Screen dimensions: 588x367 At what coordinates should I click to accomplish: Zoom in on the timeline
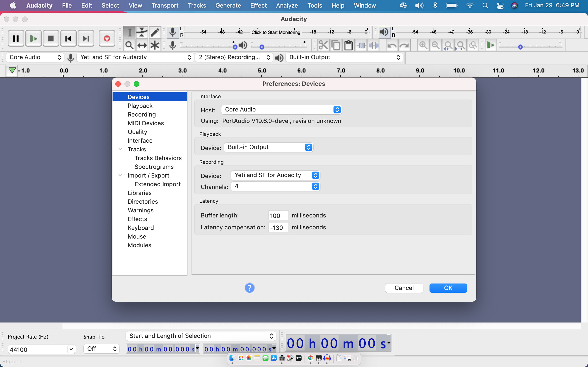[x=423, y=45]
